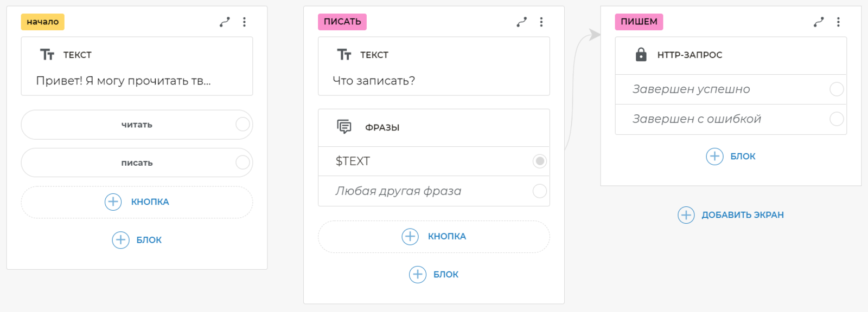The width and height of the screenshot is (868, 312).
Task: Click the lock icon of HTTP-ЗАПРОС block
Action: (x=641, y=55)
